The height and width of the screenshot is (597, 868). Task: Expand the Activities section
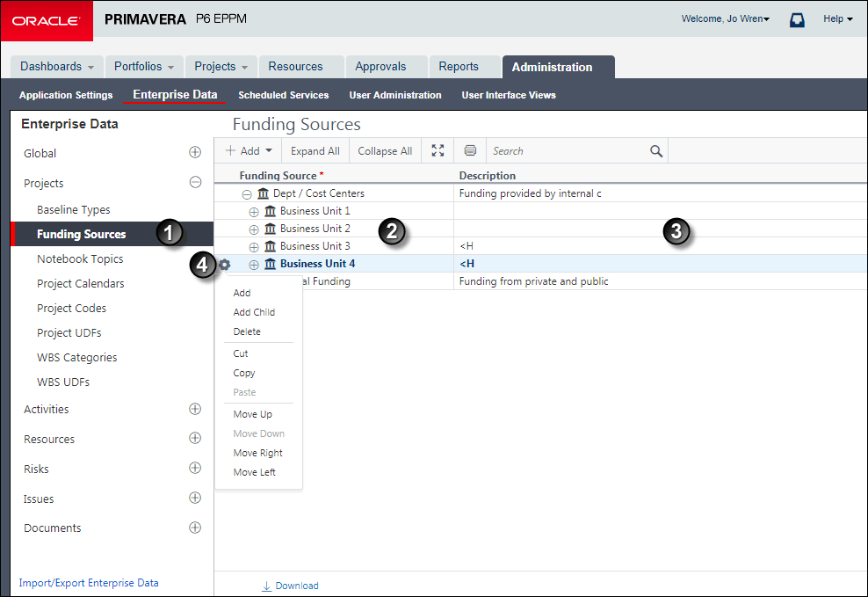[195, 409]
